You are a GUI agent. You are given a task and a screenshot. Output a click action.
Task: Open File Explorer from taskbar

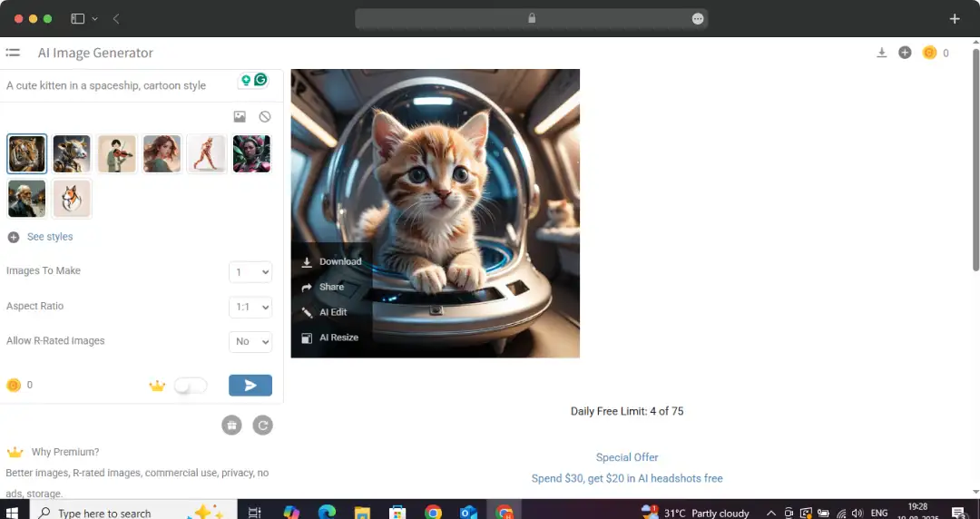click(362, 512)
